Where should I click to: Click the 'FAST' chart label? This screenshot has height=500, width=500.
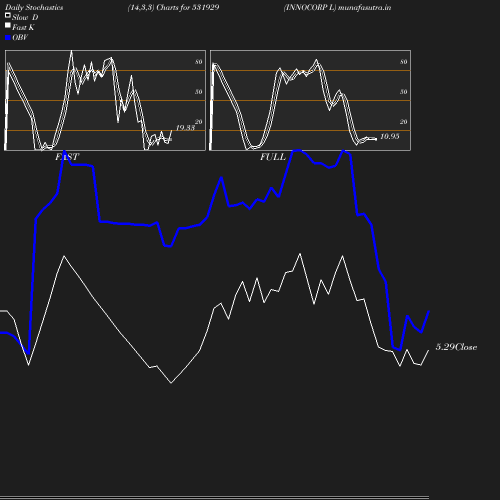pyautogui.click(x=67, y=157)
